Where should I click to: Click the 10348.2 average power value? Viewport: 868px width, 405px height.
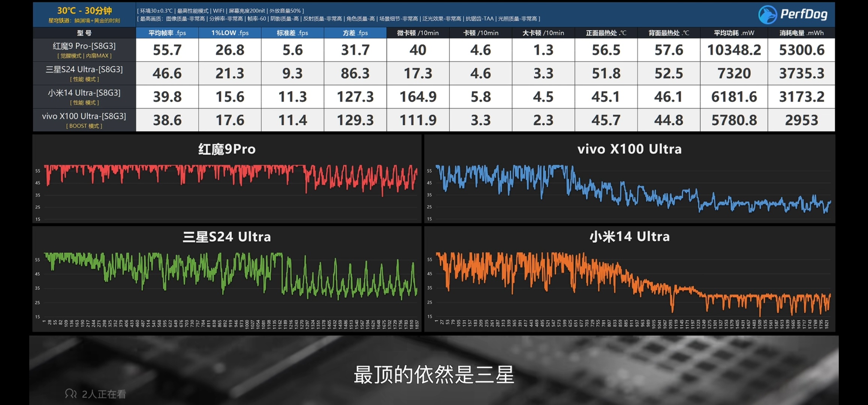pyautogui.click(x=734, y=50)
